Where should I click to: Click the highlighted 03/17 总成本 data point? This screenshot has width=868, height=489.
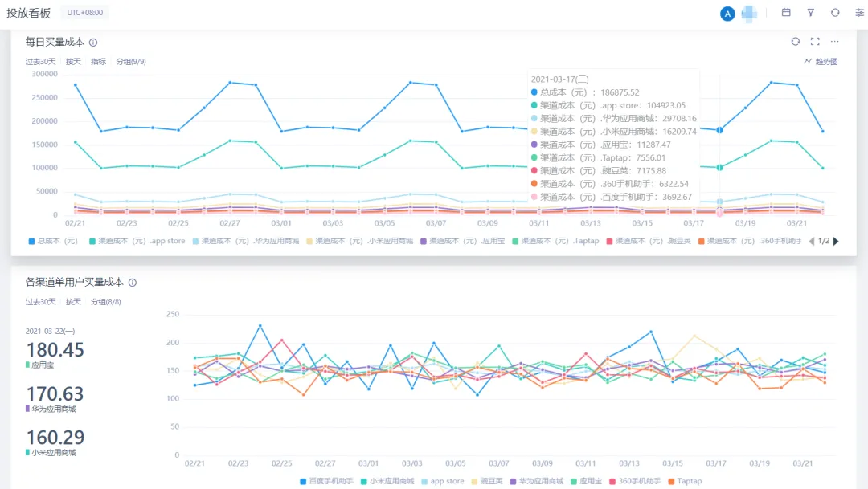coord(719,130)
